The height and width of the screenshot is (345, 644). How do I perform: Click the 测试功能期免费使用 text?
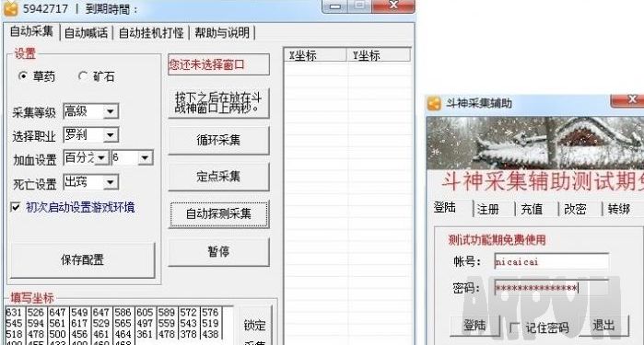click(497, 239)
